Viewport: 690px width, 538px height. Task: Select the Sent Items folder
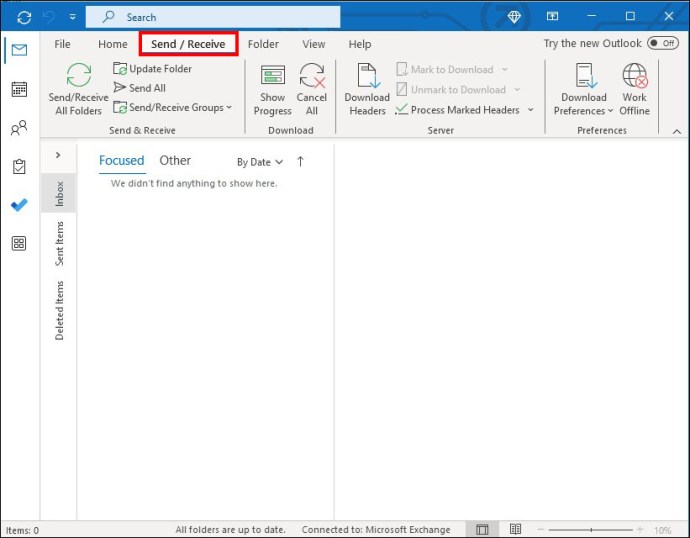[59, 244]
